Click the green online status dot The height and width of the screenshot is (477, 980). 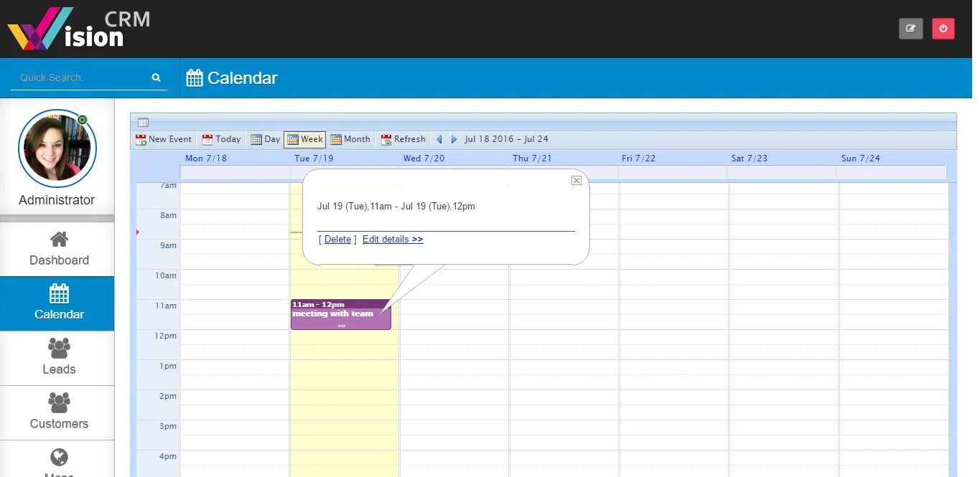point(83,119)
